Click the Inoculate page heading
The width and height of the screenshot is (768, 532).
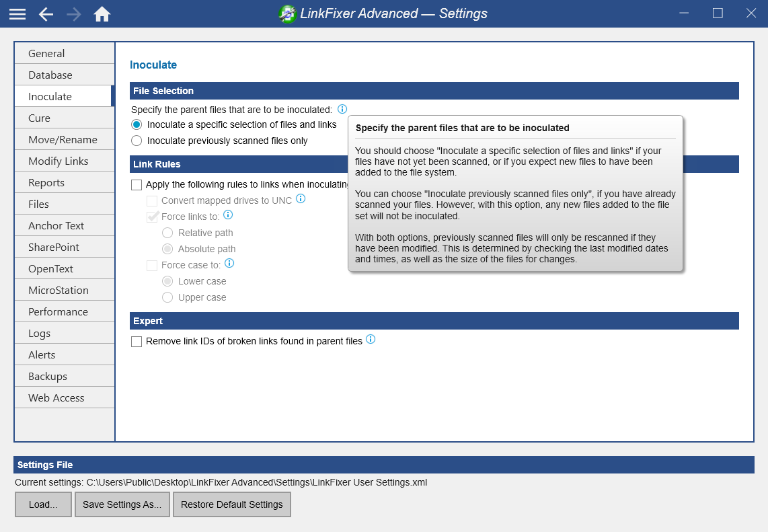(x=153, y=65)
